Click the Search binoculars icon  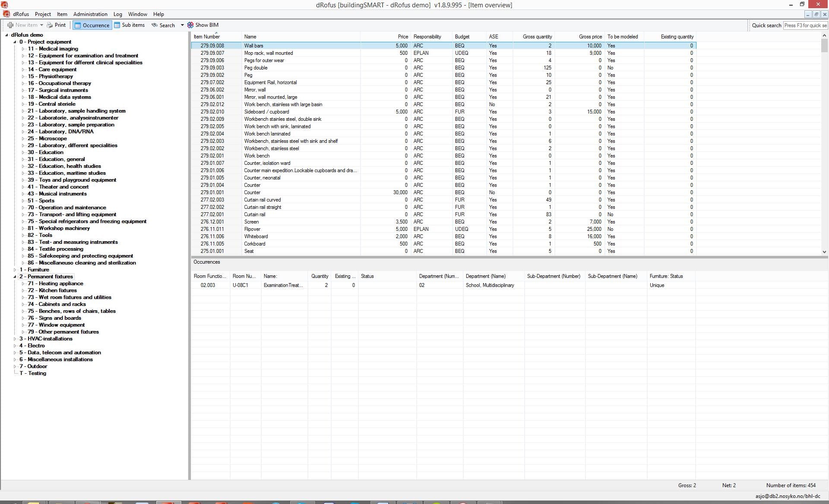click(155, 25)
